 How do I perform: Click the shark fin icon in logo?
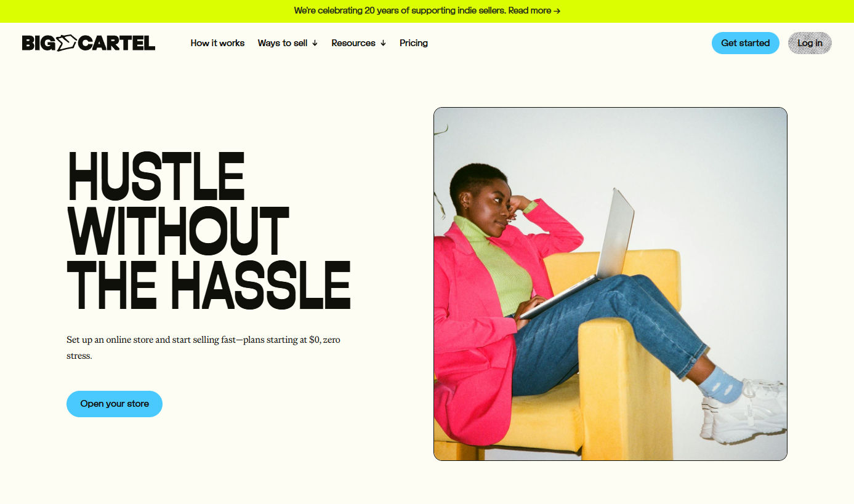coord(66,42)
